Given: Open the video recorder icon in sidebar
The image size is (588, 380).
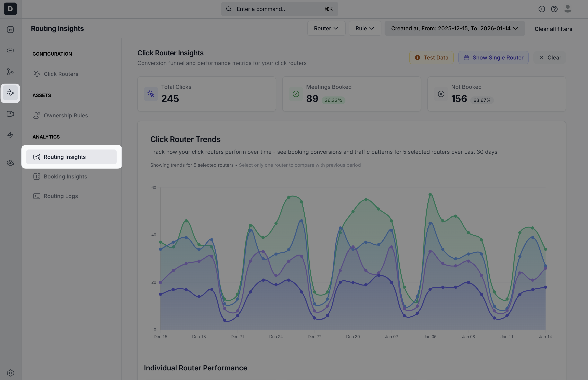Looking at the screenshot, I should click(10, 114).
